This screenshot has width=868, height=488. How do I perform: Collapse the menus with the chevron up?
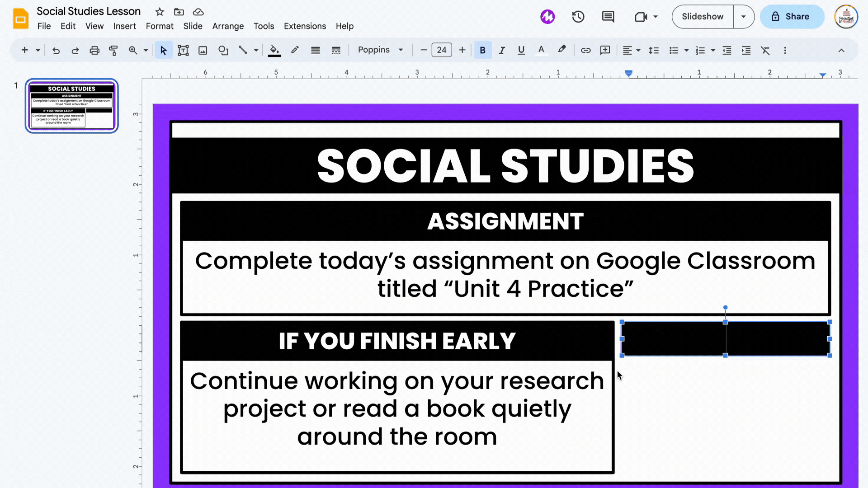click(x=841, y=50)
